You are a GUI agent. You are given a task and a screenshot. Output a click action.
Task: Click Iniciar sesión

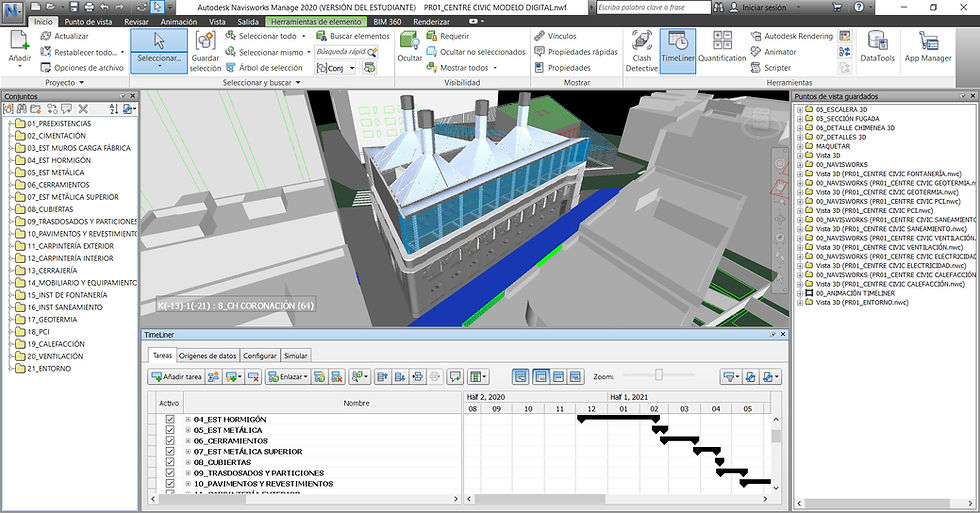click(758, 7)
